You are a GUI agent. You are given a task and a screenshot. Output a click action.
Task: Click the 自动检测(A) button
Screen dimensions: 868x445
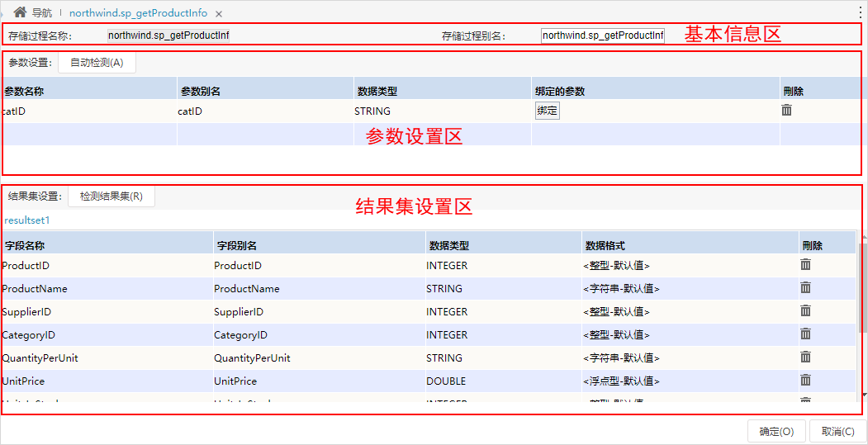click(x=97, y=63)
